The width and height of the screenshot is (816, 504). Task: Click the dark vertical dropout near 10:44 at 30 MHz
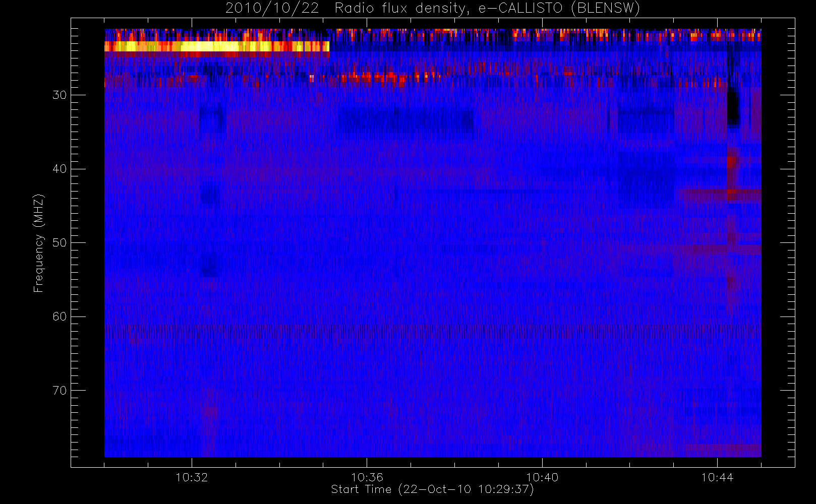click(x=733, y=107)
